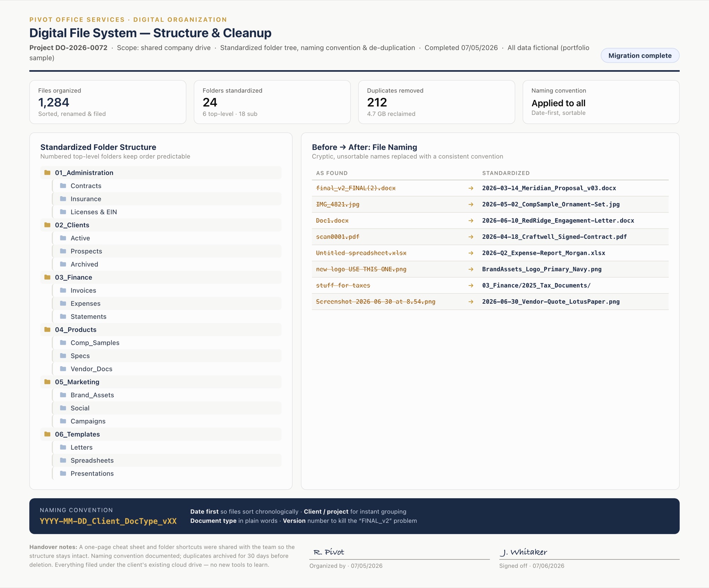Image resolution: width=709 pixels, height=588 pixels.
Task: Click 2026-06-10_RedRidge_Engagement-Letter.docx file name
Action: 558,221
